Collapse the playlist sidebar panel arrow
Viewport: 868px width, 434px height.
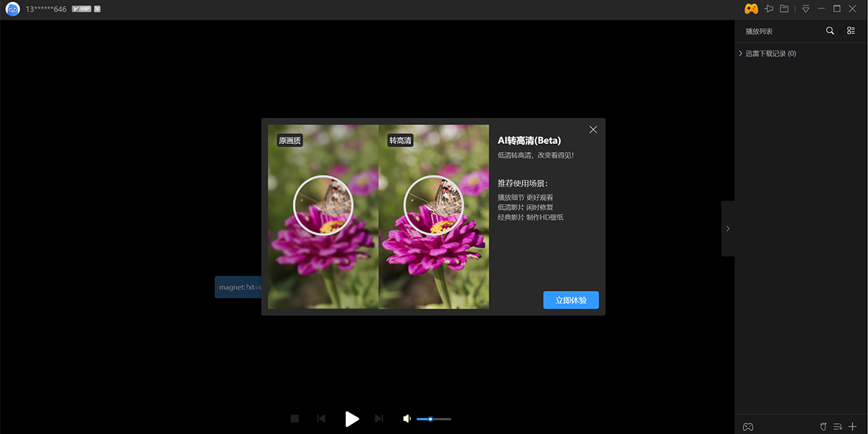728,229
